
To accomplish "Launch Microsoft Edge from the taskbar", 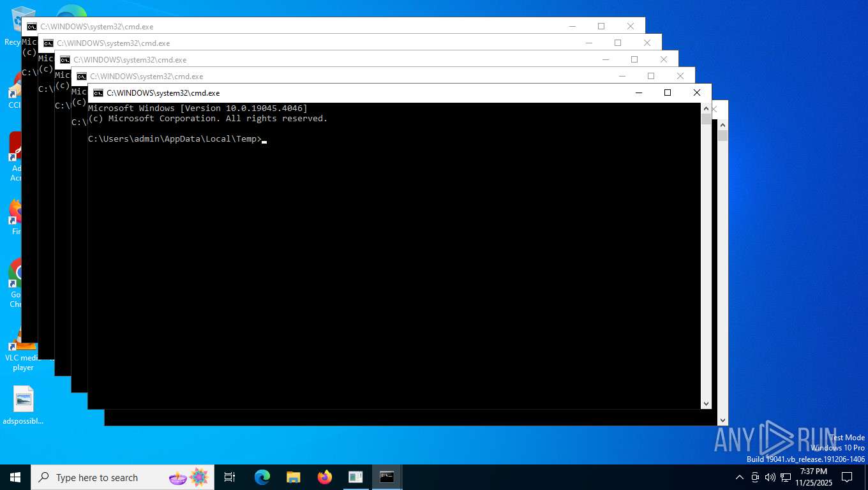I will (x=262, y=477).
